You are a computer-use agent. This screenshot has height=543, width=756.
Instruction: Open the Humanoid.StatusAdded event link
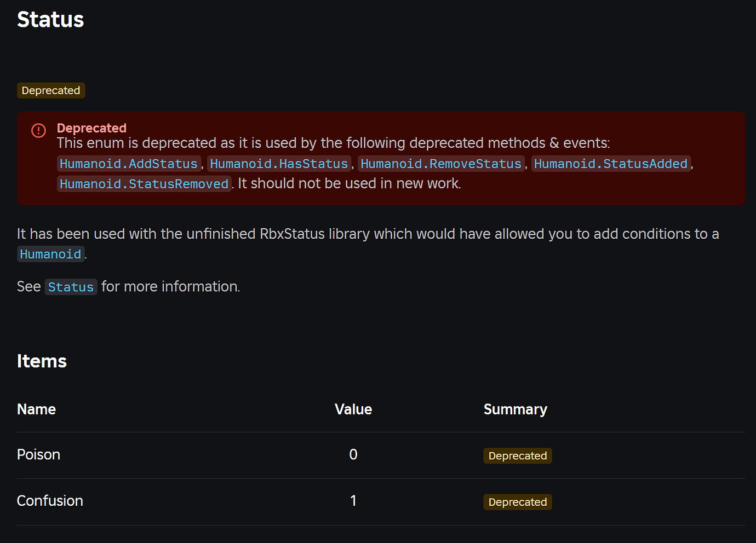click(x=611, y=164)
